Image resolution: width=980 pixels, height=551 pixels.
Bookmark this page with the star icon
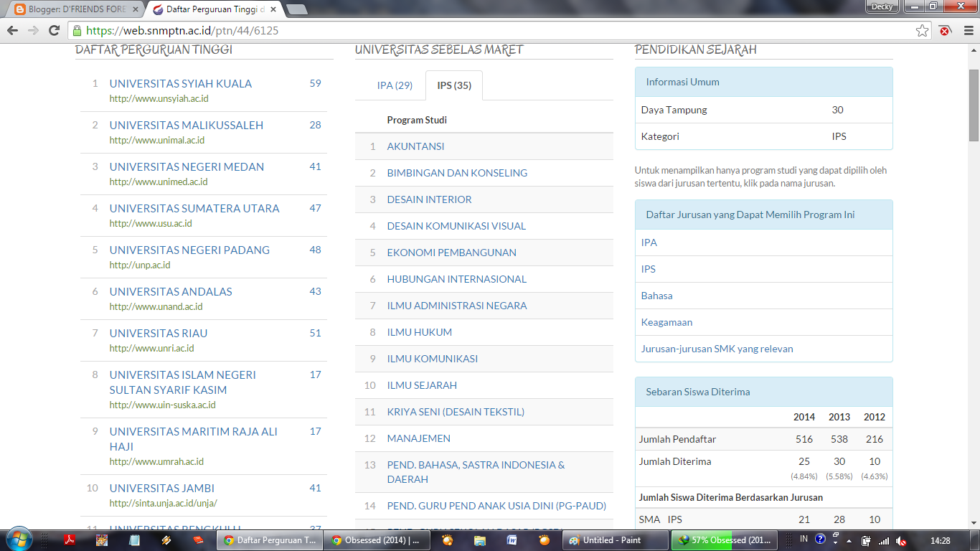[923, 31]
